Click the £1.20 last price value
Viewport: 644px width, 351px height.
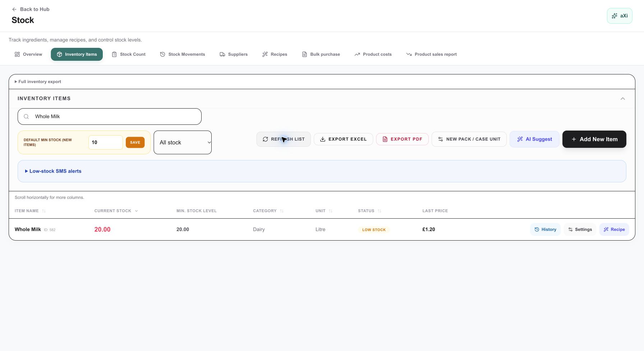click(429, 229)
